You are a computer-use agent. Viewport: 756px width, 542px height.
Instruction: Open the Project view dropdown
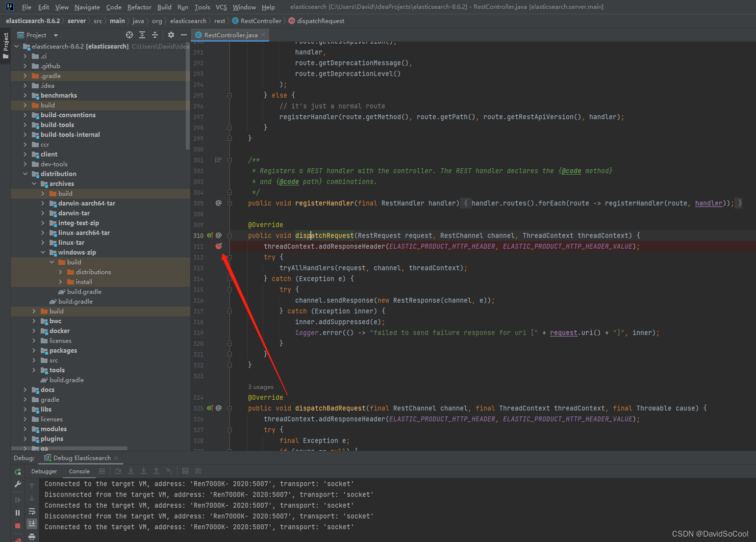point(55,35)
